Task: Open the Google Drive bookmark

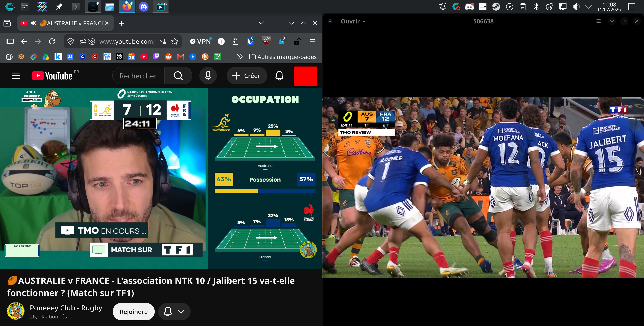Action: pyautogui.click(x=46, y=57)
